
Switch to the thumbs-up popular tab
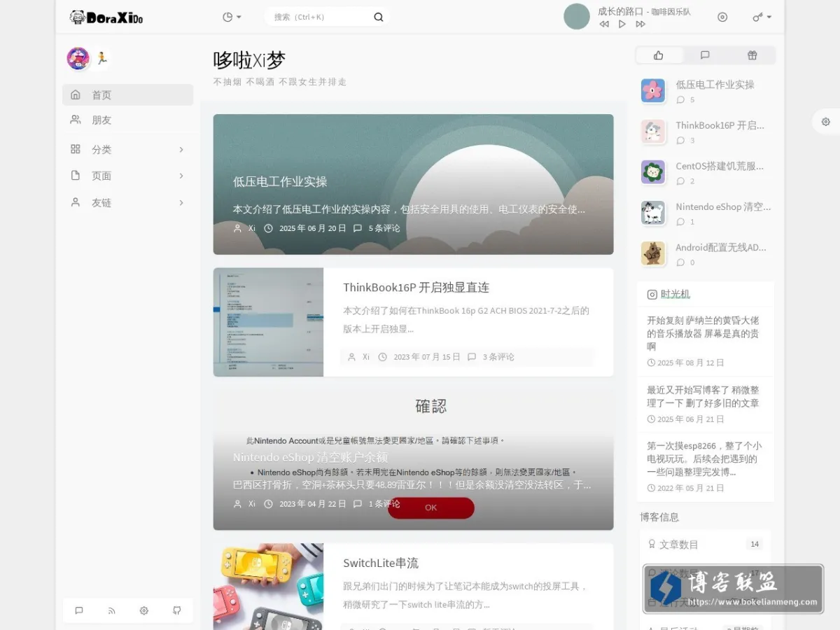click(x=659, y=55)
